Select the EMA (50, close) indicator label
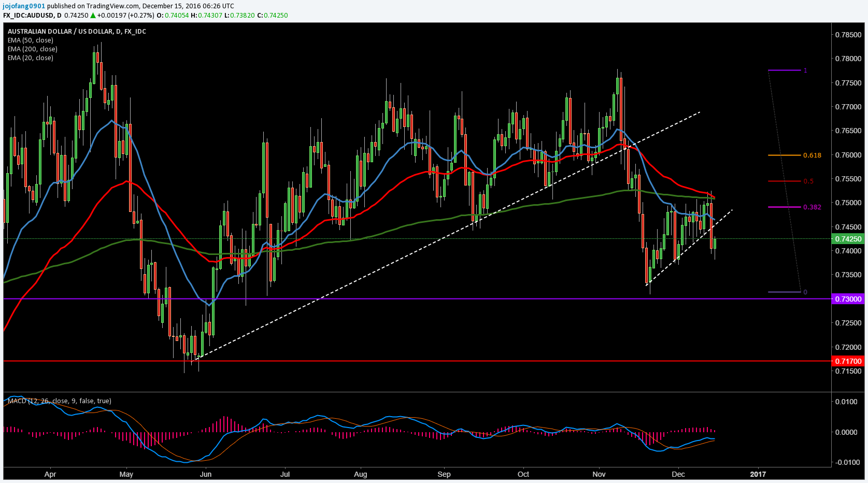The width and height of the screenshot is (868, 483). point(31,40)
